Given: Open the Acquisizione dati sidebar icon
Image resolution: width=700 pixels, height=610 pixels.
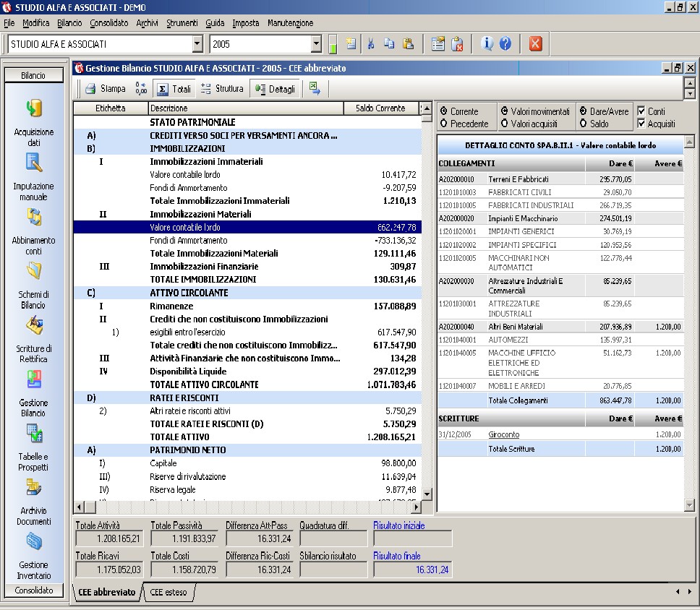Looking at the screenshot, I should (x=34, y=109).
